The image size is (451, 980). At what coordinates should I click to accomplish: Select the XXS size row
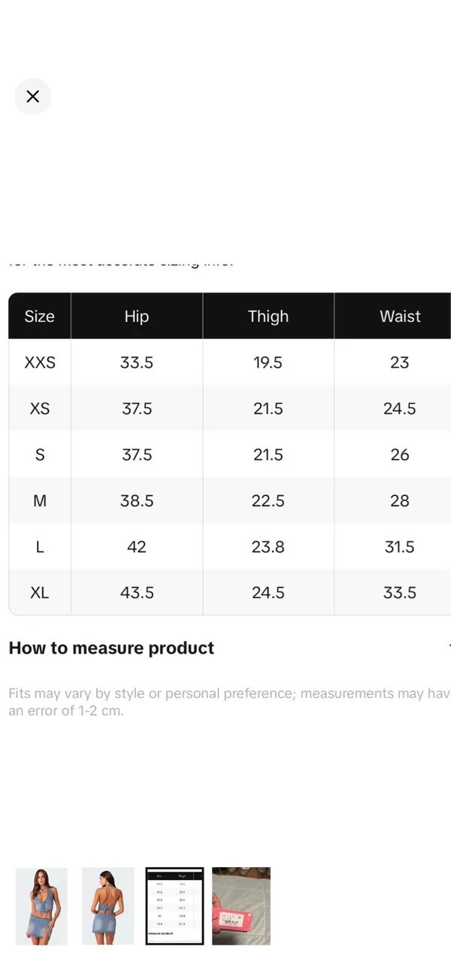[x=229, y=363]
